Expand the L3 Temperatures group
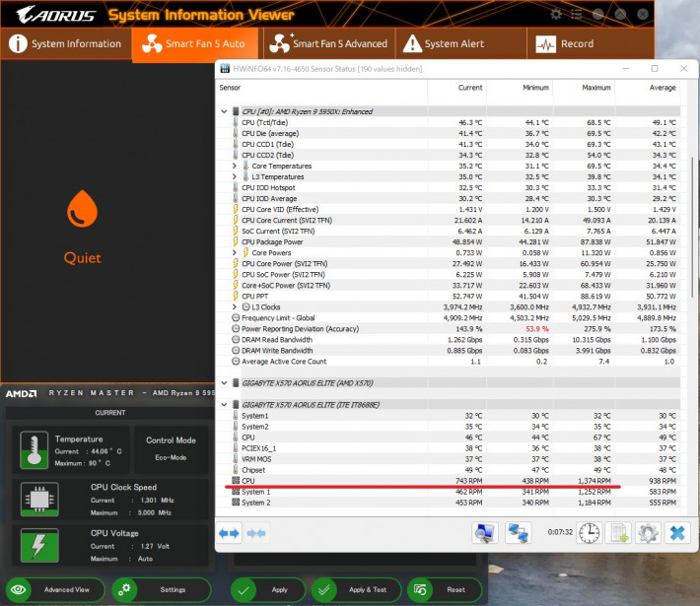Viewport: 700px width, 606px height. [x=235, y=176]
